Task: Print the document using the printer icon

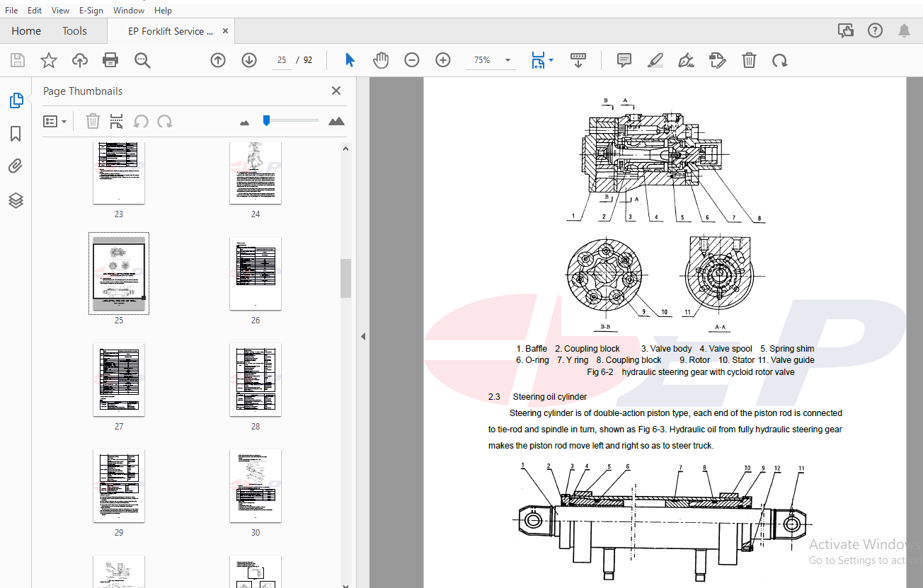Action: click(x=110, y=60)
